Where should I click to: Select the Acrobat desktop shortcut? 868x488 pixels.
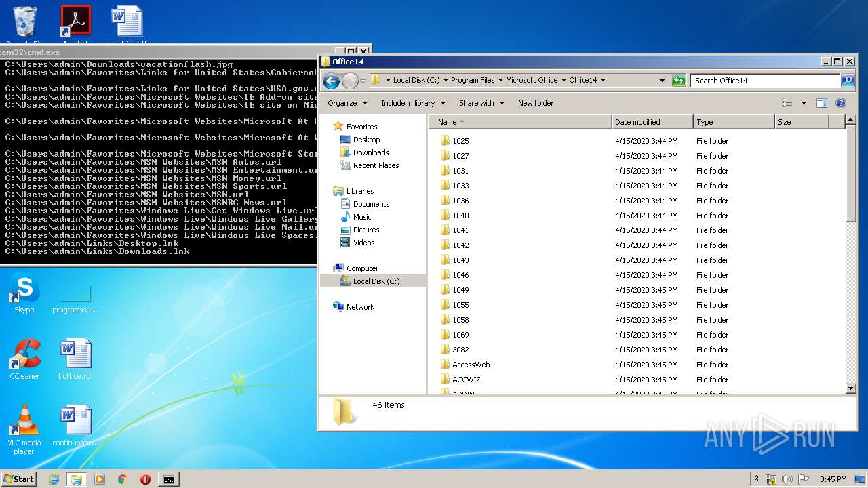(75, 24)
